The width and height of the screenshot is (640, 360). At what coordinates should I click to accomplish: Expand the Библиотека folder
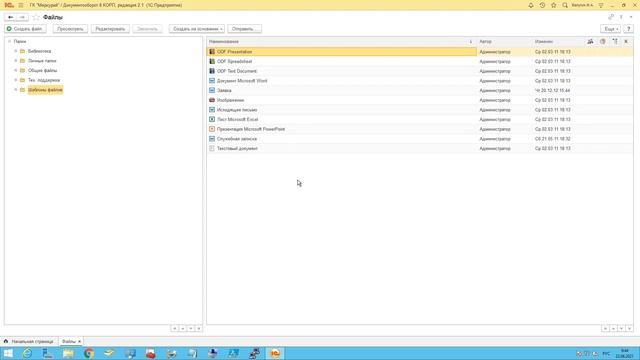point(16,51)
